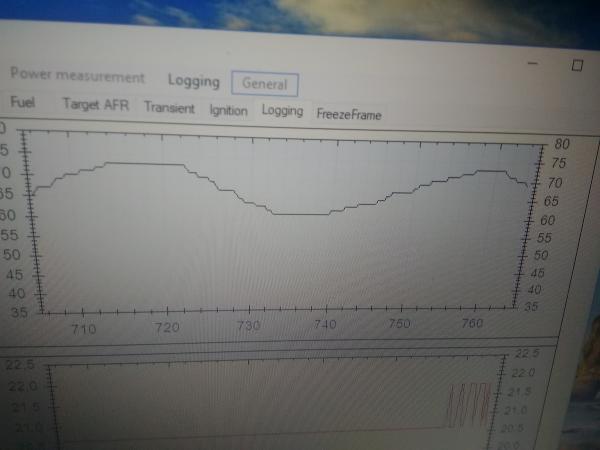Maximize the application window

(577, 64)
